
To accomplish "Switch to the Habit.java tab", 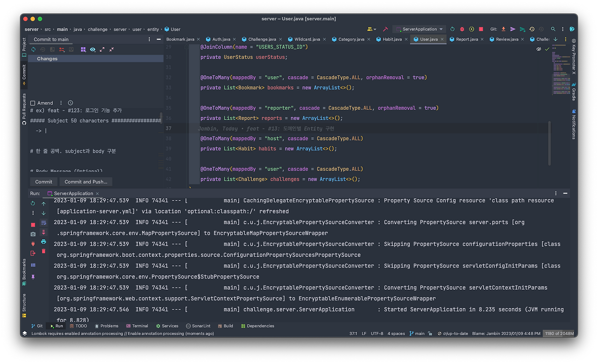I will point(392,39).
